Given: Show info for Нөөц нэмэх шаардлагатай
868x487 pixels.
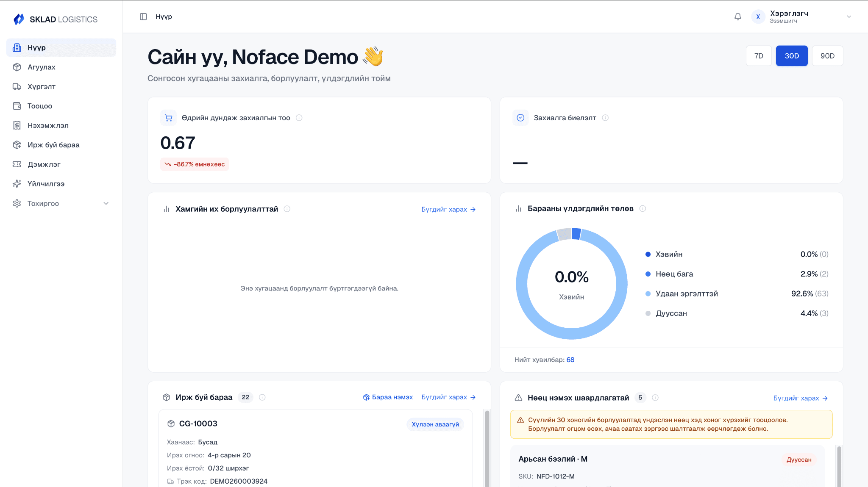Looking at the screenshot, I should [x=655, y=398].
